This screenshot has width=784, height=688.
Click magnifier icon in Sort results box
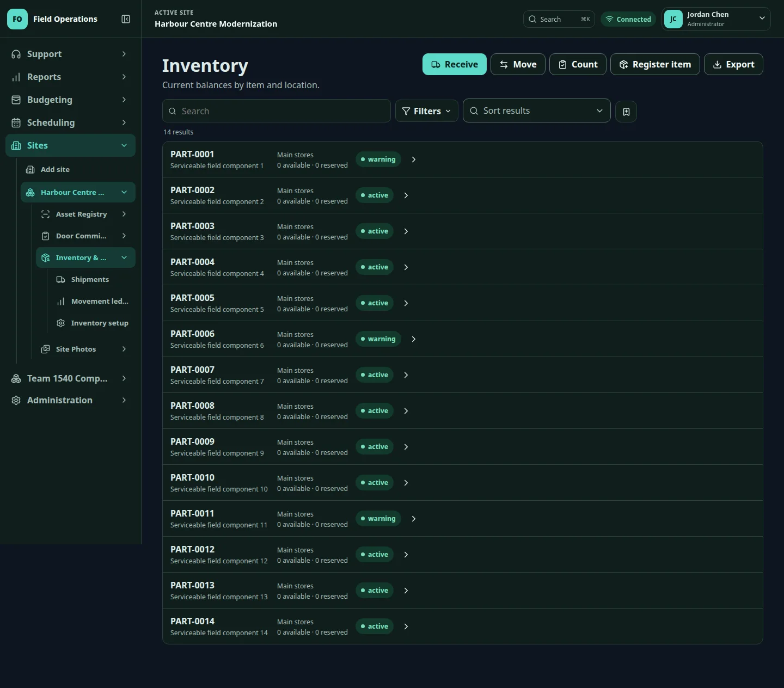point(474,110)
